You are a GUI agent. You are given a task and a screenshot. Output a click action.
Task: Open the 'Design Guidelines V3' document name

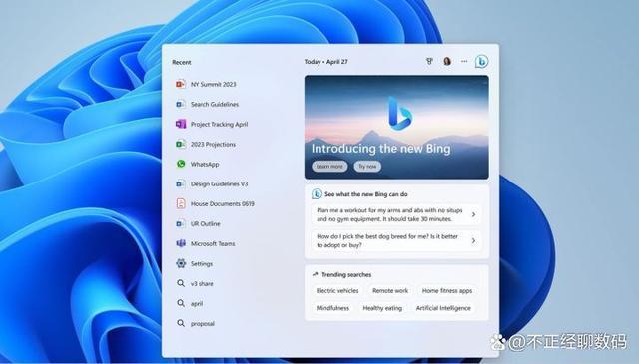tap(219, 183)
